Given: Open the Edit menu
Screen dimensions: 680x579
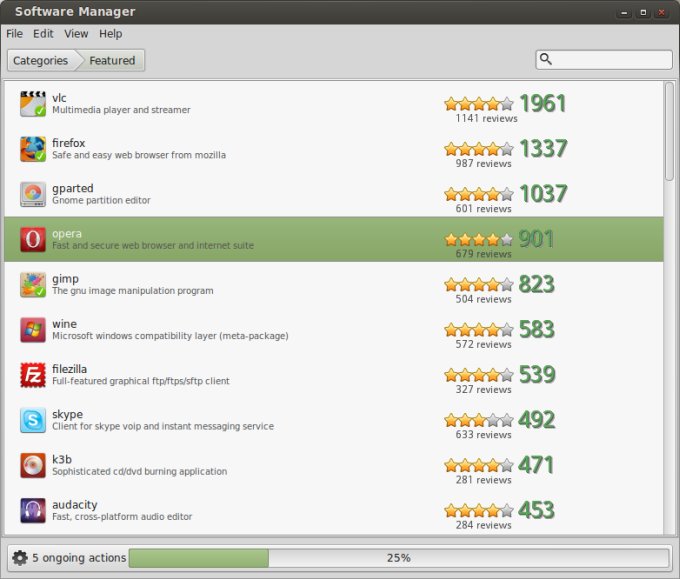Looking at the screenshot, I should (x=43, y=34).
